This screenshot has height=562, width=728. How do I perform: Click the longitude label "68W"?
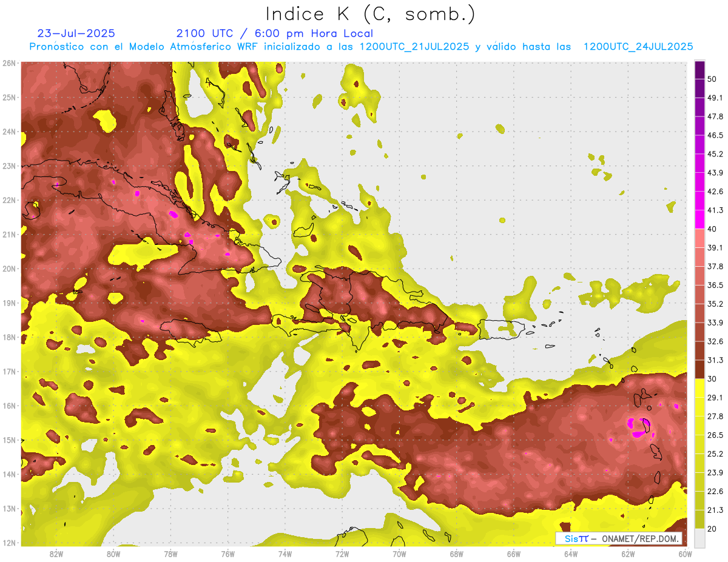[457, 554]
